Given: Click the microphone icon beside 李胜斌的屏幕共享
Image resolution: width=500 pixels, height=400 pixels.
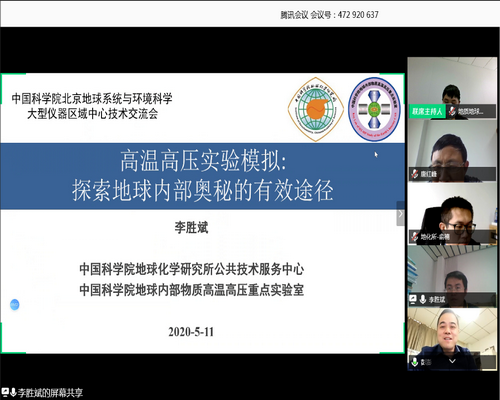Looking at the screenshot, I should tap(13, 392).
